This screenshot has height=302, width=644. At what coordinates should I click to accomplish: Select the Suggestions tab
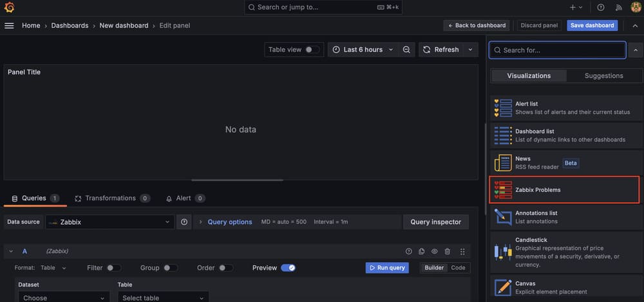click(x=604, y=75)
